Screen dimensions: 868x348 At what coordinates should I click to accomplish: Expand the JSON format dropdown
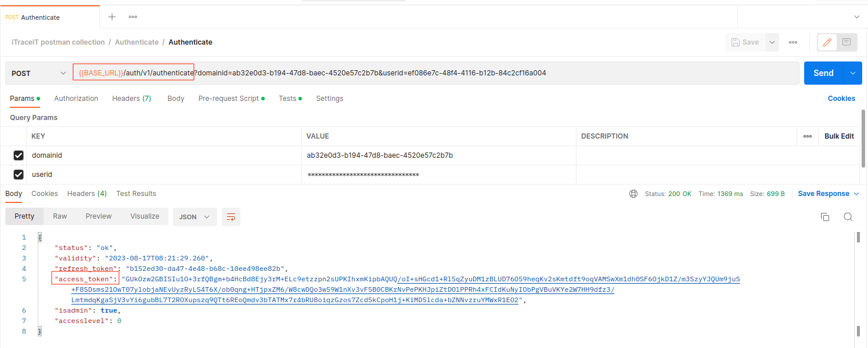coord(195,217)
